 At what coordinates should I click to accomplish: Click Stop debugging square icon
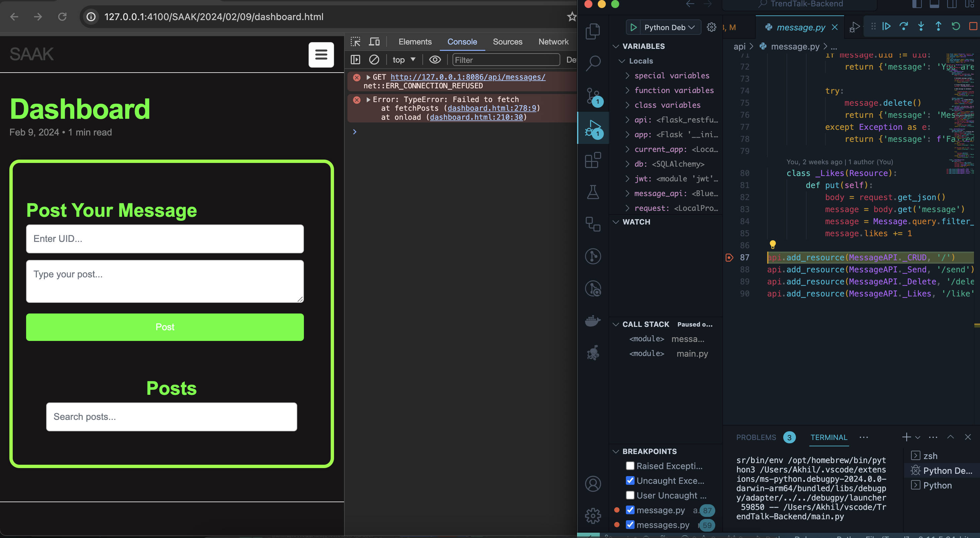973,26
